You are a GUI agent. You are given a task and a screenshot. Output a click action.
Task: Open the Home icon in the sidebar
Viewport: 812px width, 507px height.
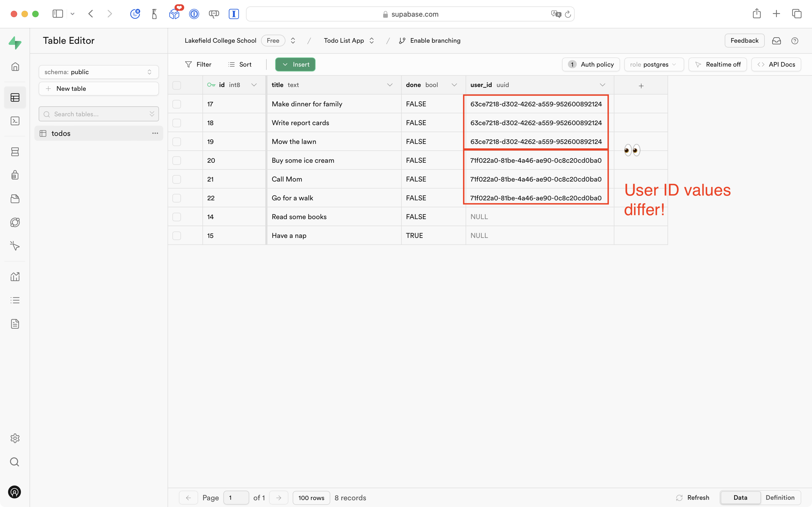[15, 67]
